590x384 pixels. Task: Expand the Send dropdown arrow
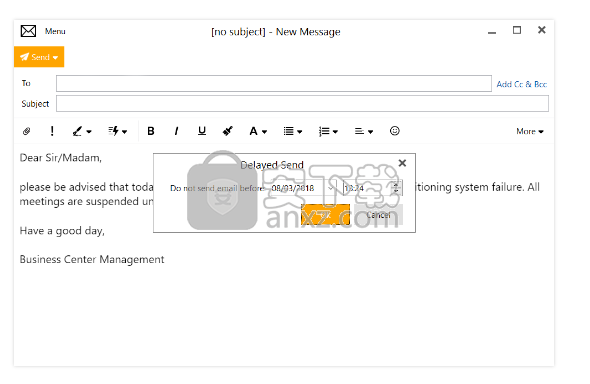tap(56, 57)
